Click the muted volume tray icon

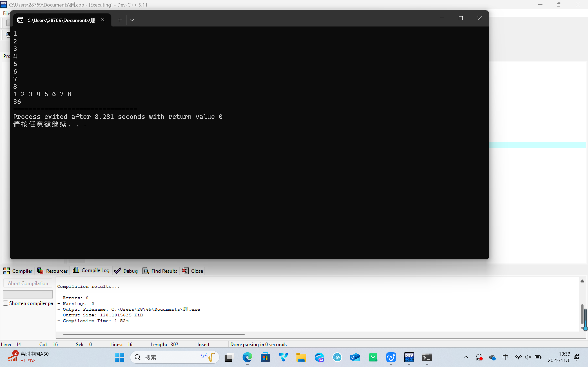point(528,357)
